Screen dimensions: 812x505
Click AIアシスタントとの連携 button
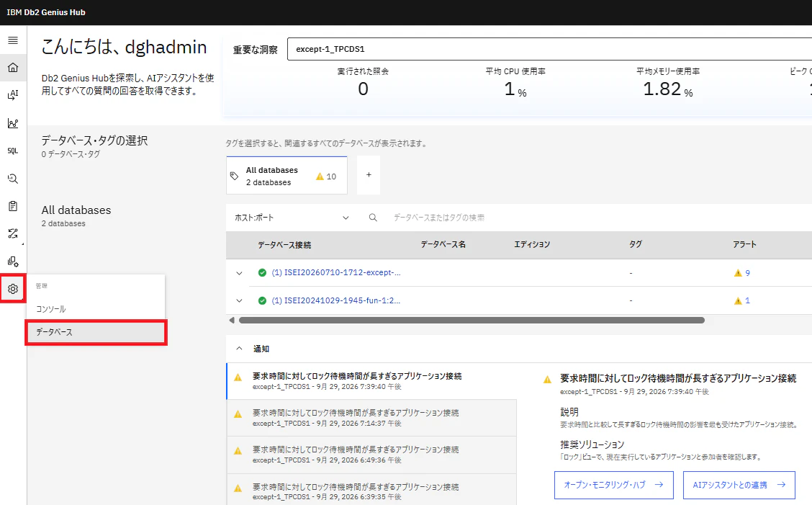pos(739,485)
